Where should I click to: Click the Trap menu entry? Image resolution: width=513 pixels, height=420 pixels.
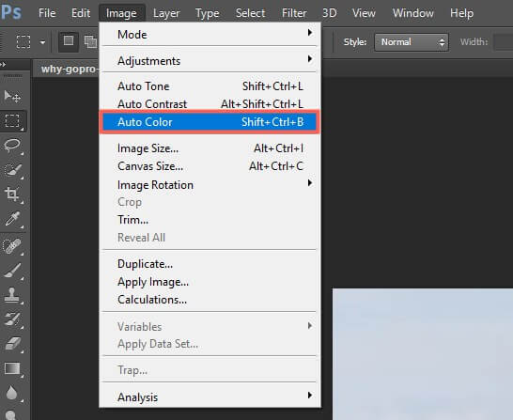[x=210, y=370]
